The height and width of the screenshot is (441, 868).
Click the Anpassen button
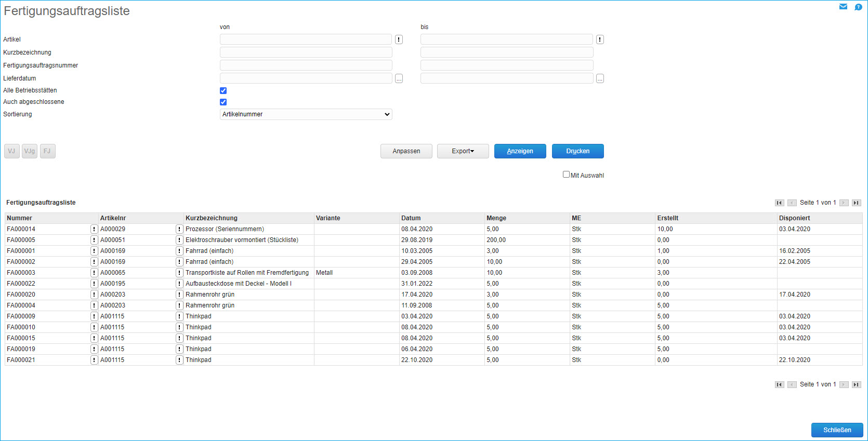[406, 151]
